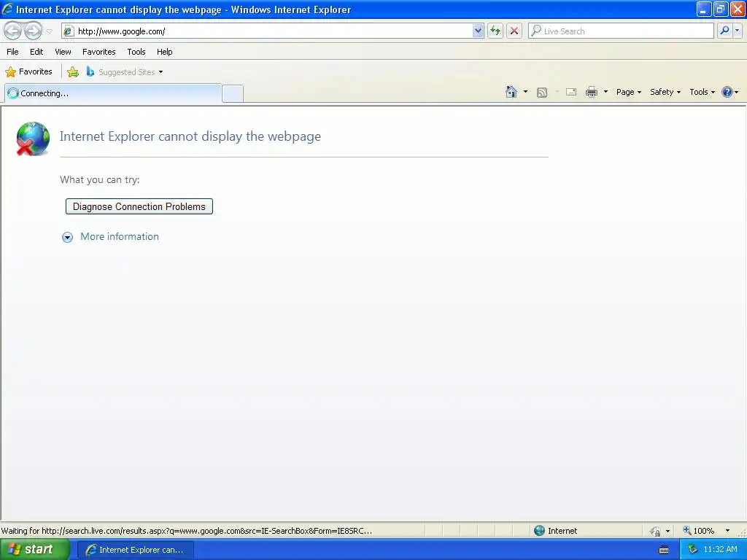Screen dimensions: 747x560
Task: Click the IE title bar logo icon
Action: pyautogui.click(x=7, y=9)
